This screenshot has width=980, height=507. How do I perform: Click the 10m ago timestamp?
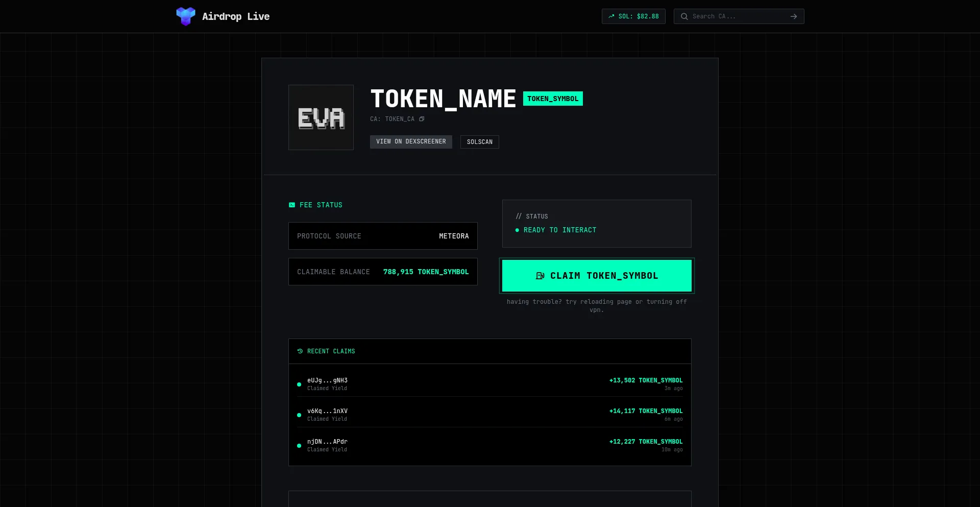[672, 450]
